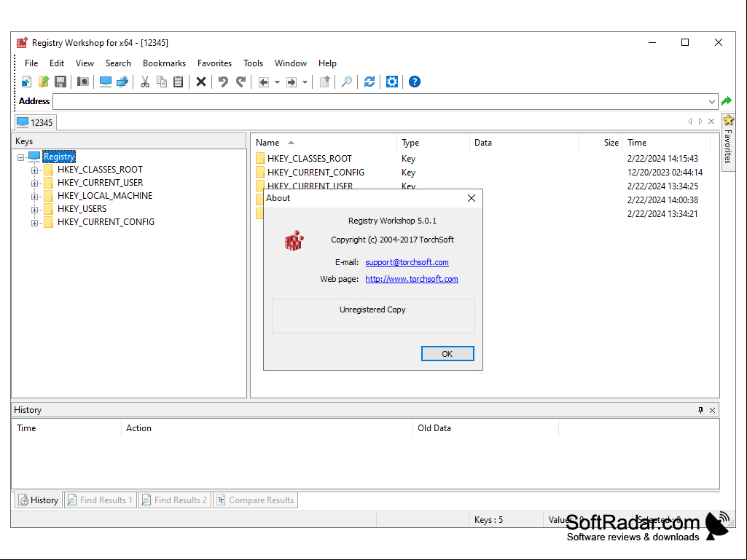Viewport: 747px width, 560px height.
Task: Open the Bookmarks menu
Action: [x=165, y=63]
